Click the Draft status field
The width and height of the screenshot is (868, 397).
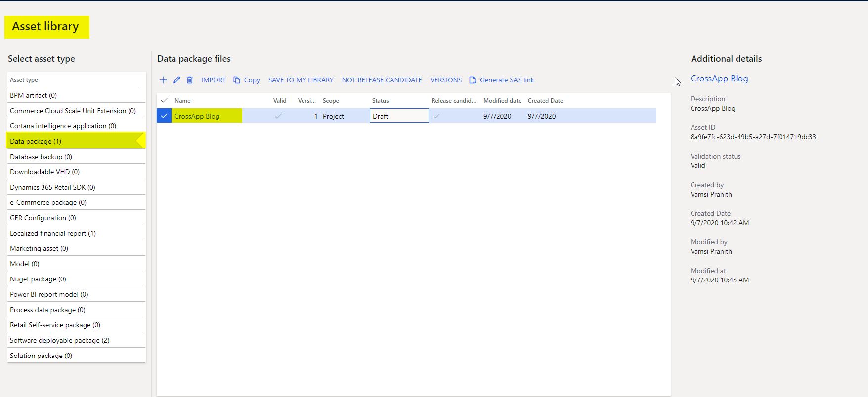click(x=399, y=116)
